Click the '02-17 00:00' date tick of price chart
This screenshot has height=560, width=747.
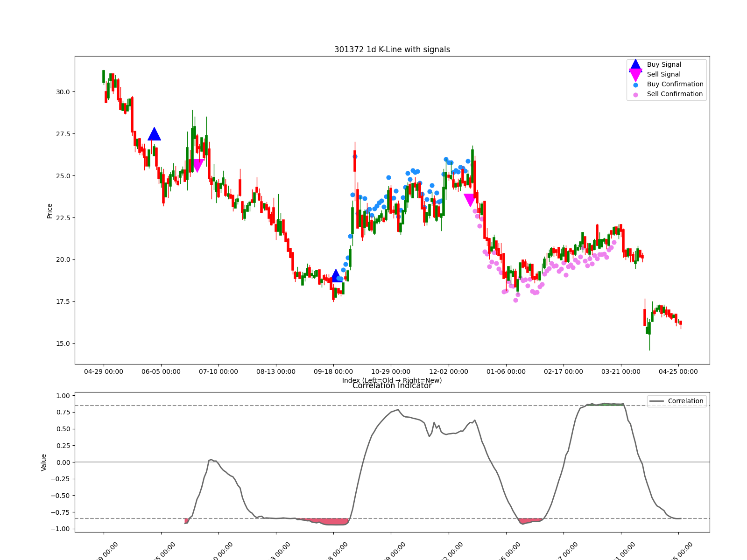[564, 372]
